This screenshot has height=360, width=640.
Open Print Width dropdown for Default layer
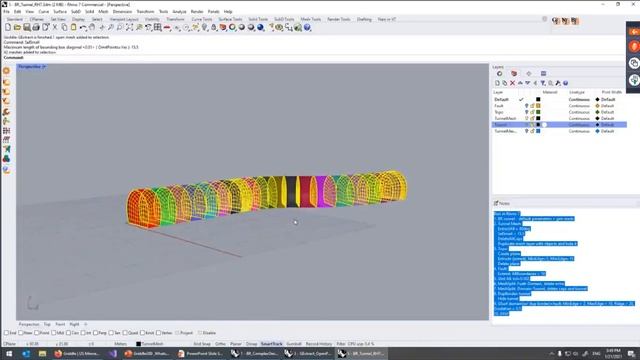point(608,100)
